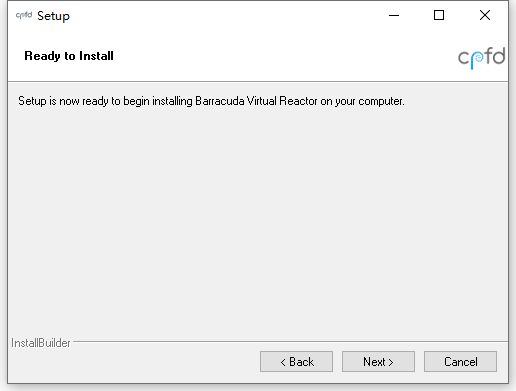
Task: Click the separator line beside InstallBuilder
Action: pyautogui.click(x=290, y=341)
